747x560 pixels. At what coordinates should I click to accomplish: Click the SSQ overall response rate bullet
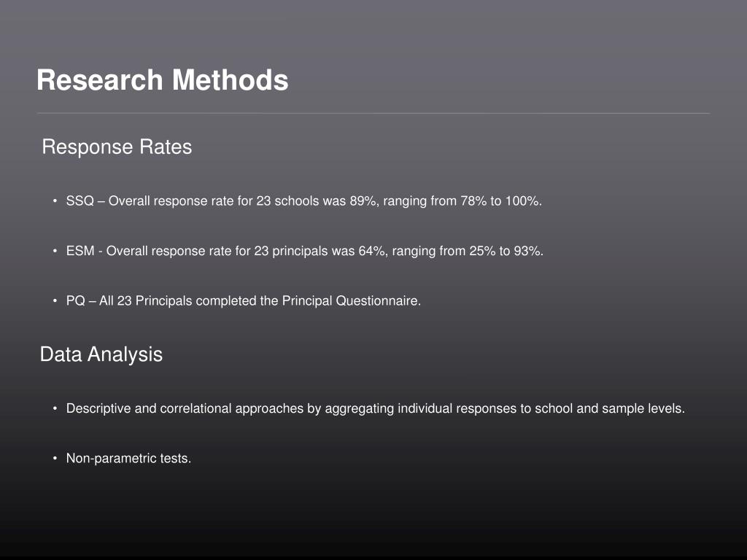tap(304, 201)
